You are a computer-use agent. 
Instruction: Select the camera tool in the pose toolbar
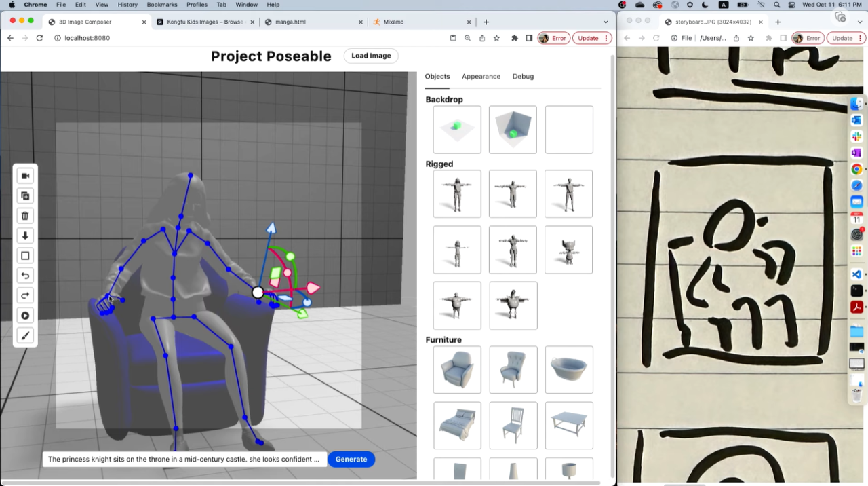(25, 176)
